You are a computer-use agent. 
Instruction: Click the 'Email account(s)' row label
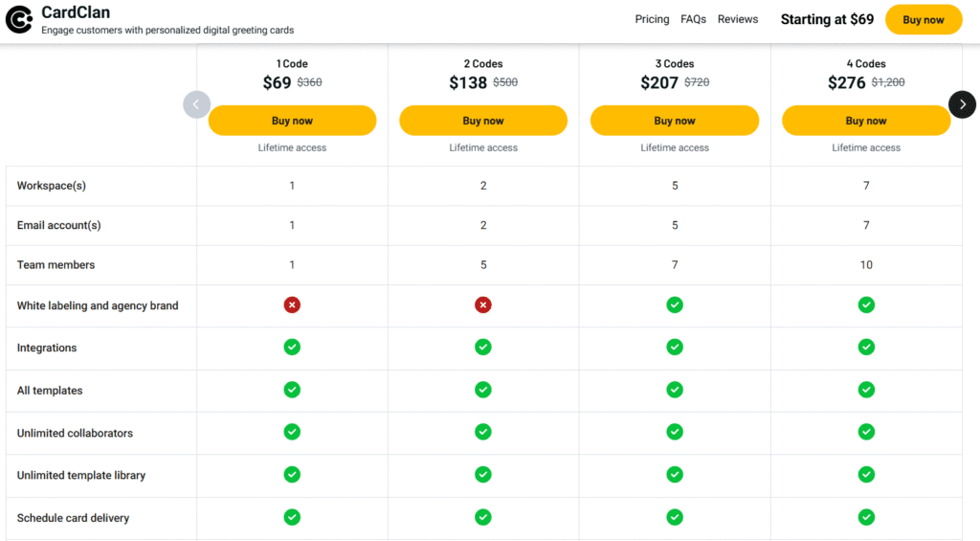(x=58, y=225)
